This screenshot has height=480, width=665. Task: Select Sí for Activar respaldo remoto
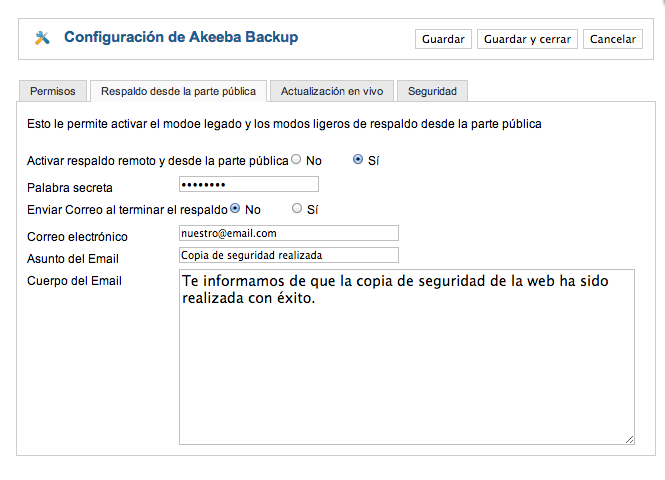(358, 159)
